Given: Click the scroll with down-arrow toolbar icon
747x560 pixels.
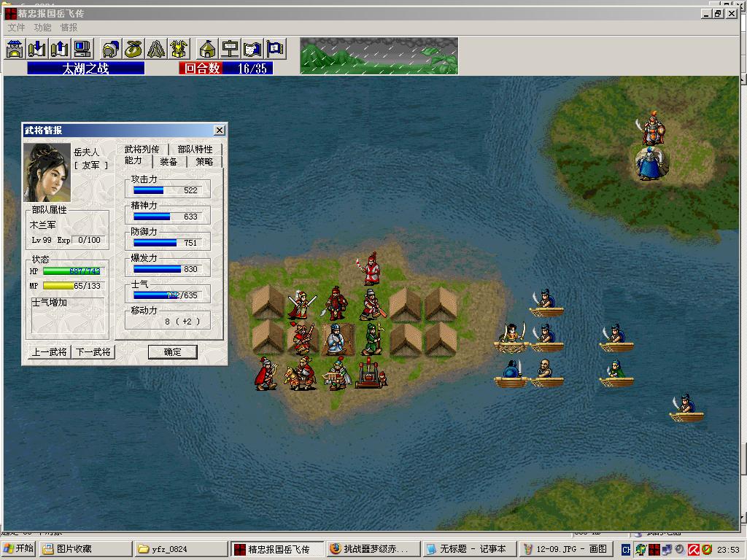Looking at the screenshot, I should pos(37,49).
